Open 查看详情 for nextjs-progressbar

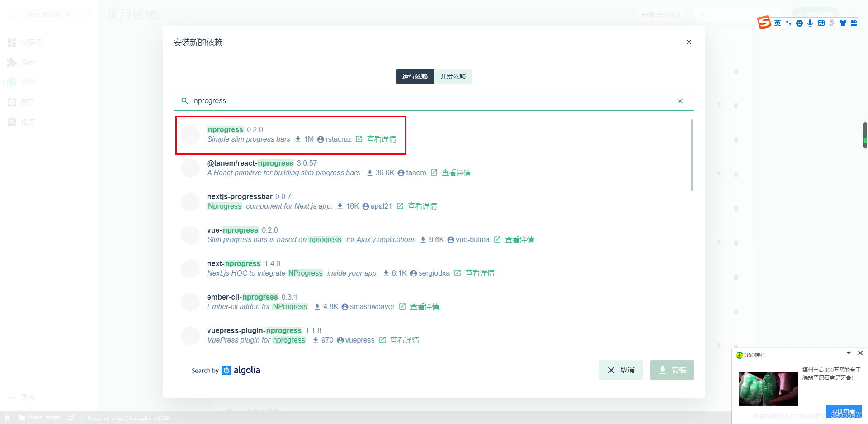pyautogui.click(x=422, y=206)
